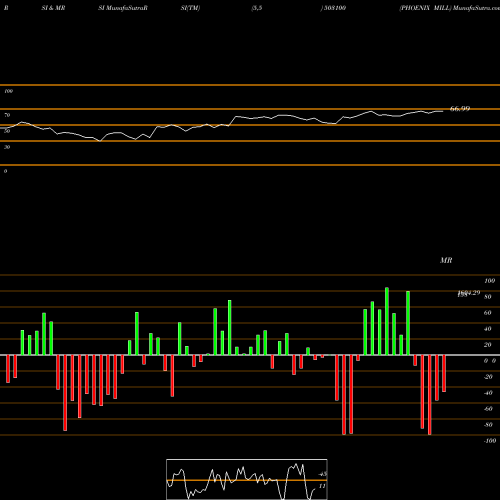Click the 45 label in the mini chart
This screenshot has height=500, width=500.
click(323, 474)
